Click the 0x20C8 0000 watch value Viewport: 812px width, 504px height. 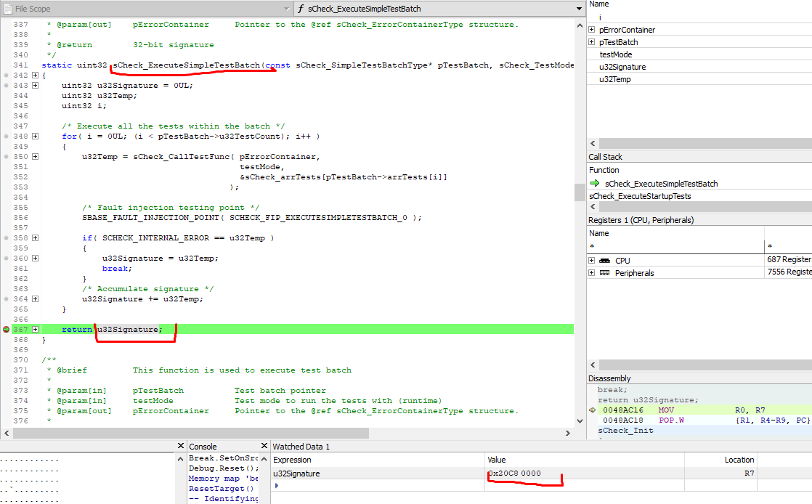pos(514,473)
